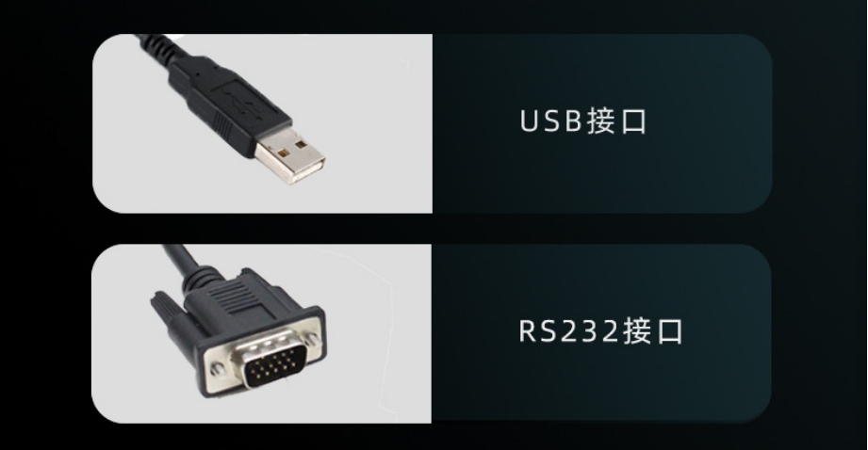Viewport: 868px width, 450px height.
Task: Click the "USB" letters in the top label
Action: 550,121
